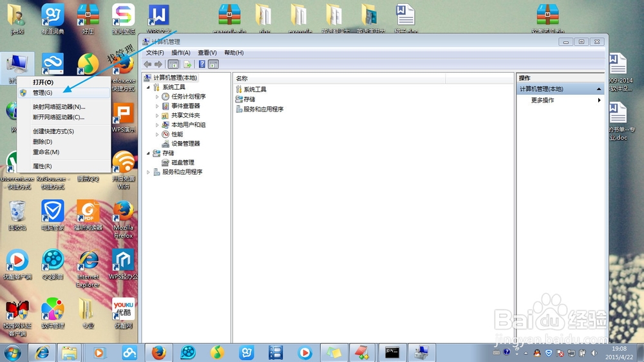
Task: Select 共享文件夹 in the console tree
Action: [185, 115]
